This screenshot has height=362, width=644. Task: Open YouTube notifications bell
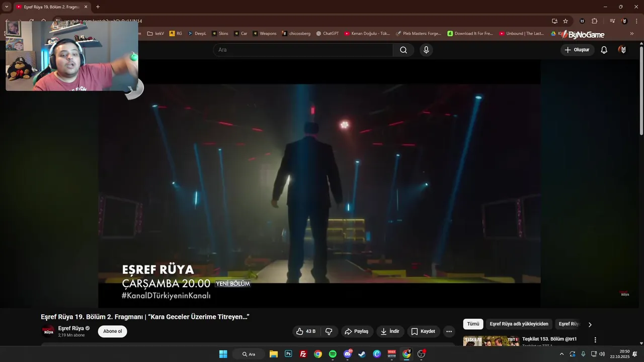tap(604, 50)
